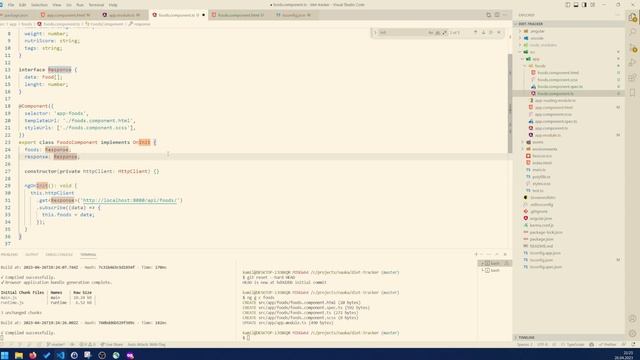The image size is (640, 360).
Task: Toggle regular expression in find widget
Action: 444,32
